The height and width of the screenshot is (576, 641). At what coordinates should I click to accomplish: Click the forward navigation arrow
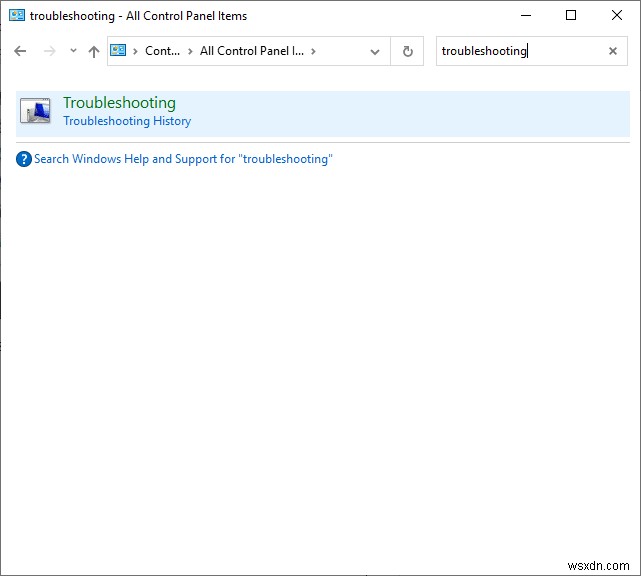49,51
